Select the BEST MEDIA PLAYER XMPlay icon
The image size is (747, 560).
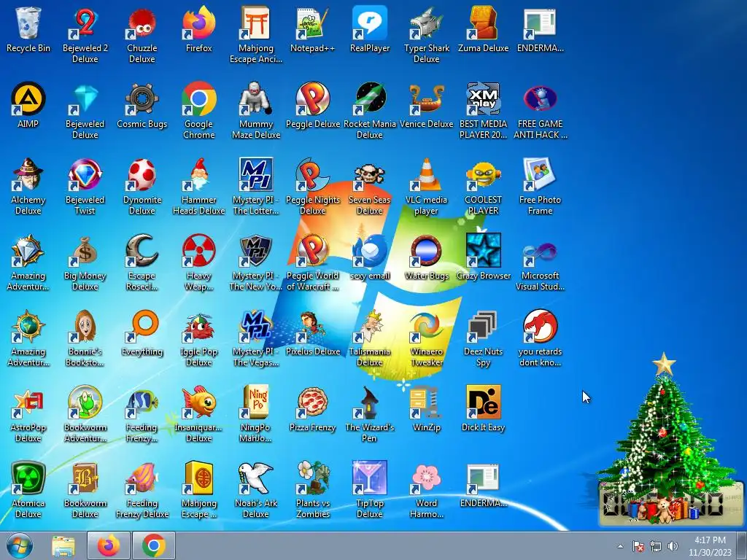click(483, 98)
